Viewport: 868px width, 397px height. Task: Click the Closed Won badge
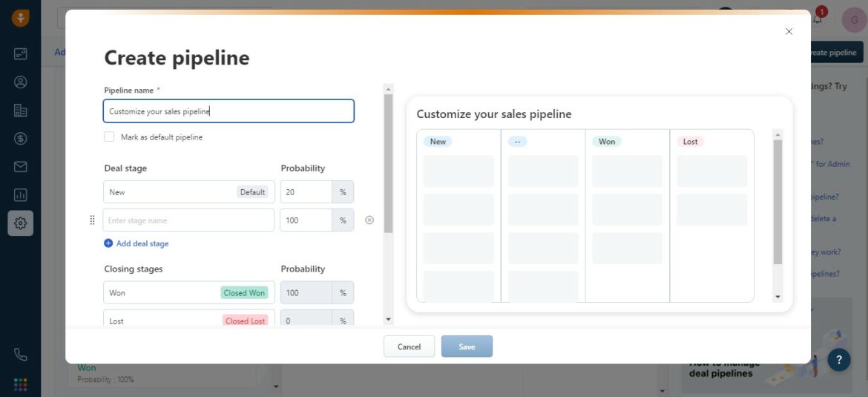[x=244, y=292]
